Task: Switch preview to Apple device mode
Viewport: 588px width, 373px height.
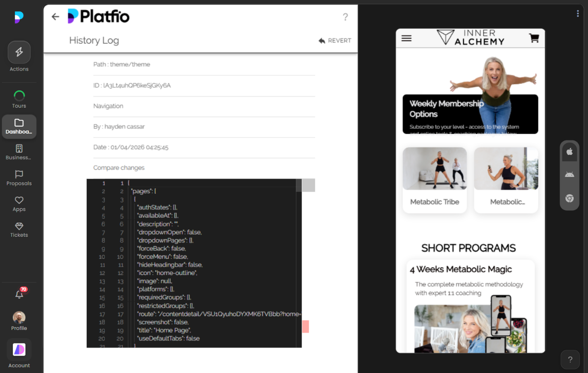Action: click(569, 152)
